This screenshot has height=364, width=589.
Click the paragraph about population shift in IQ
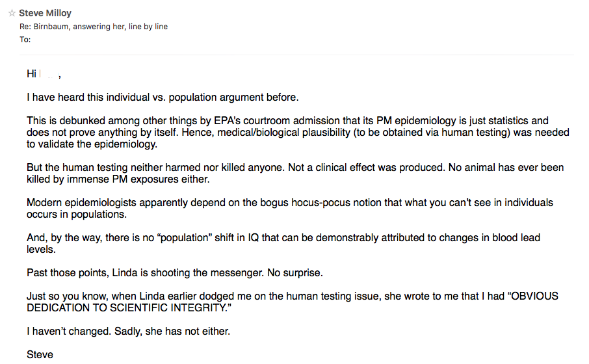coord(283,243)
